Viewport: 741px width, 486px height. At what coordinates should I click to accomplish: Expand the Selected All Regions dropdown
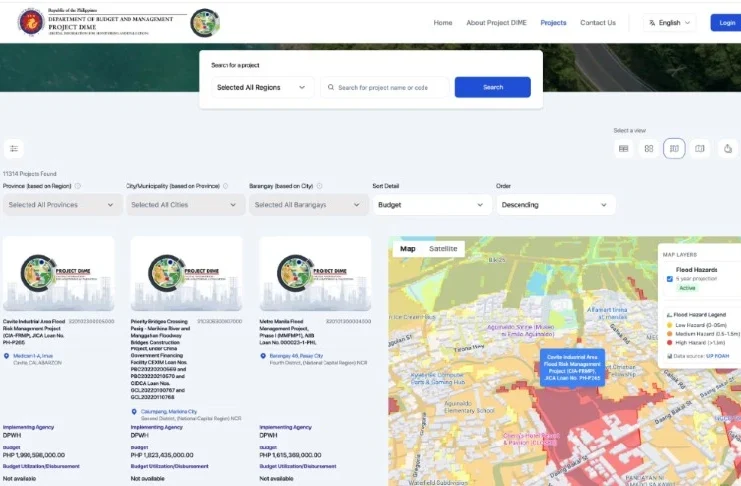262,87
